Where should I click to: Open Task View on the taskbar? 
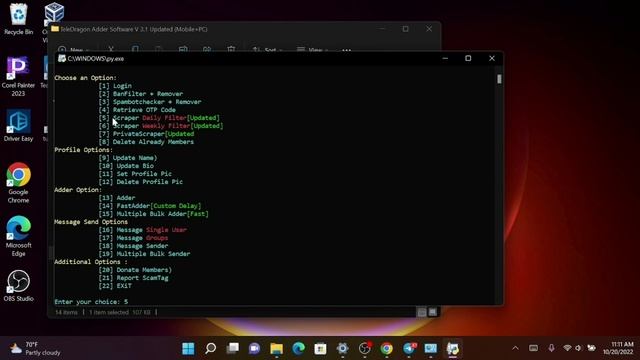pyautogui.click(x=233, y=348)
